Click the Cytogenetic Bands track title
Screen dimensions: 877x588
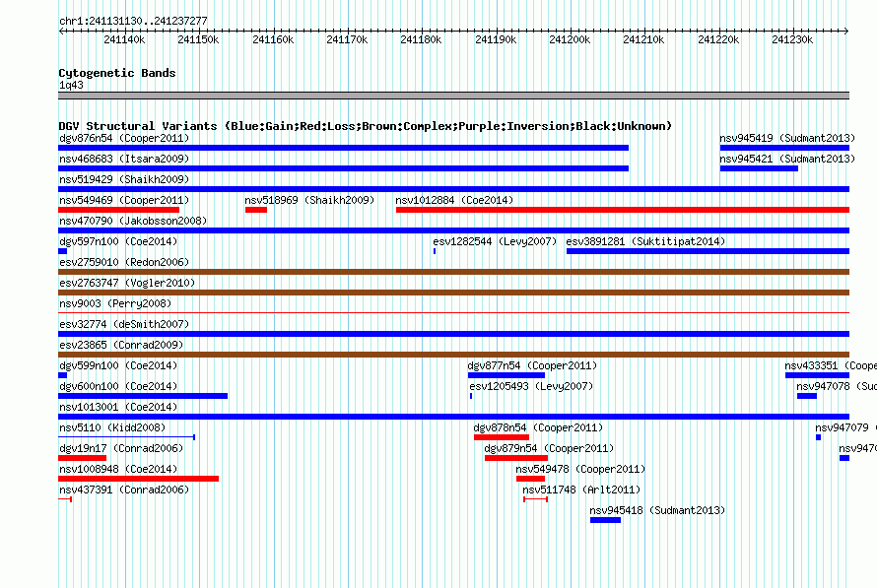[x=117, y=73]
